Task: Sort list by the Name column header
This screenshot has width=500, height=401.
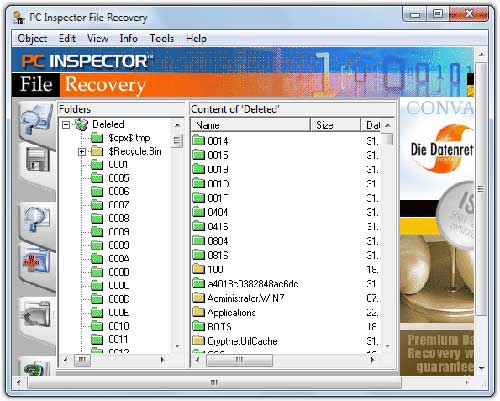Action: (x=251, y=125)
